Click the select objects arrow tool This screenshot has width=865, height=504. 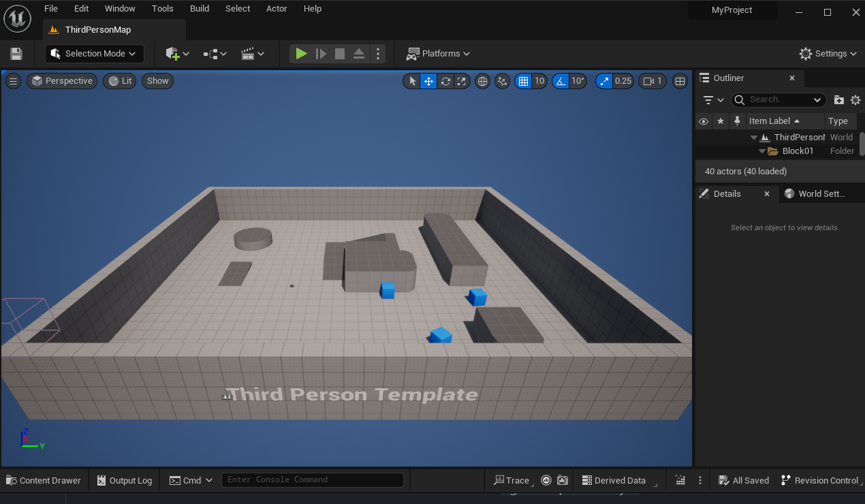[412, 81]
